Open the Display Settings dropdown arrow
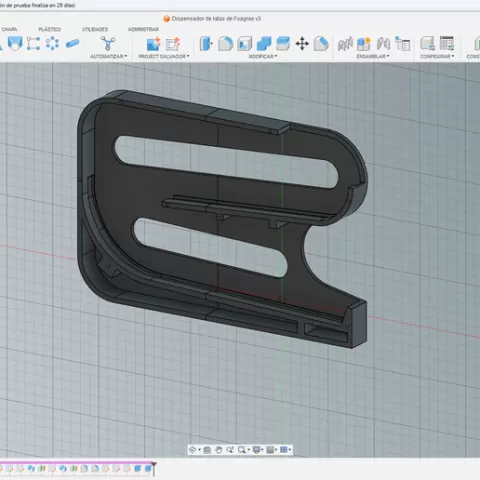 (x=262, y=450)
